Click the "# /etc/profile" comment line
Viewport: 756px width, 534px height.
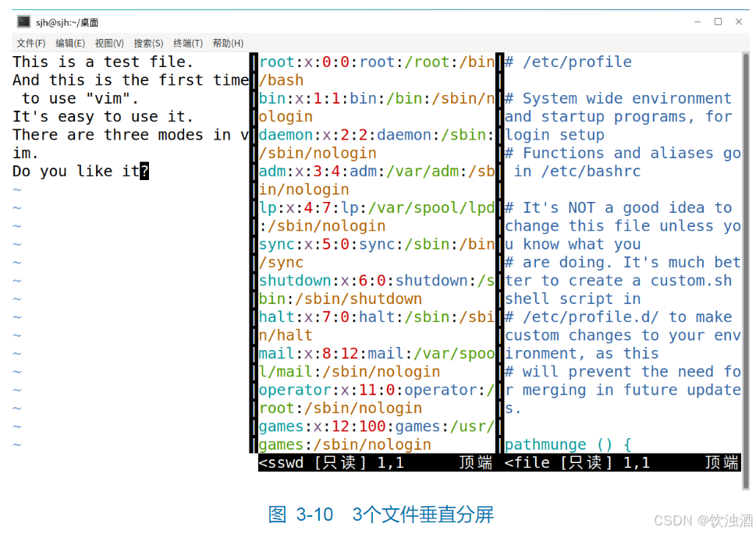568,62
